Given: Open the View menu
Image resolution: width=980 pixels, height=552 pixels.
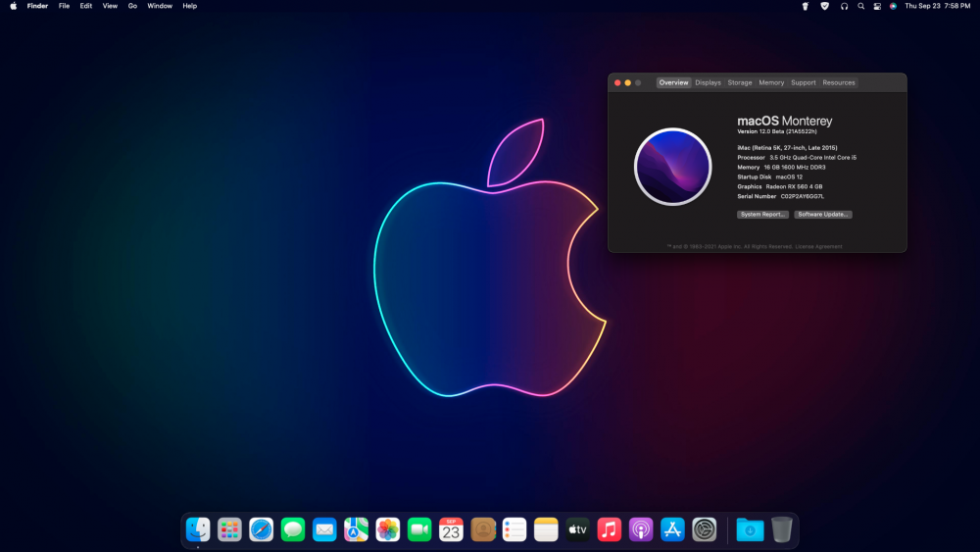Looking at the screenshot, I should pos(110,6).
